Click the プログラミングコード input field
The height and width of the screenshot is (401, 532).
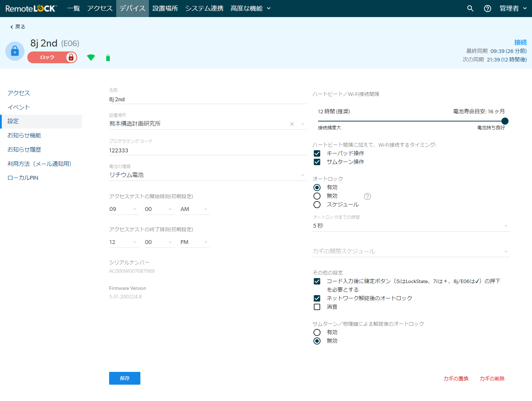(x=208, y=151)
